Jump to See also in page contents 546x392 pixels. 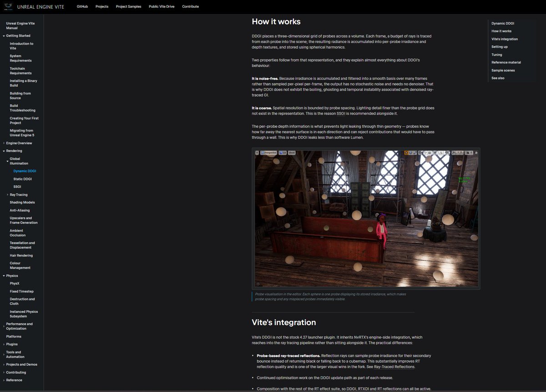coord(498,78)
